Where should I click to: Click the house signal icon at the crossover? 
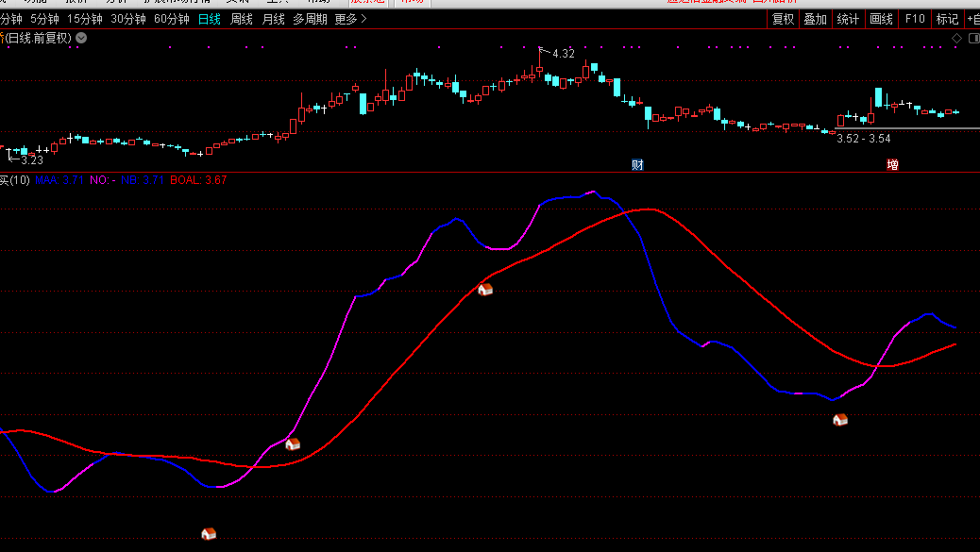pos(293,443)
